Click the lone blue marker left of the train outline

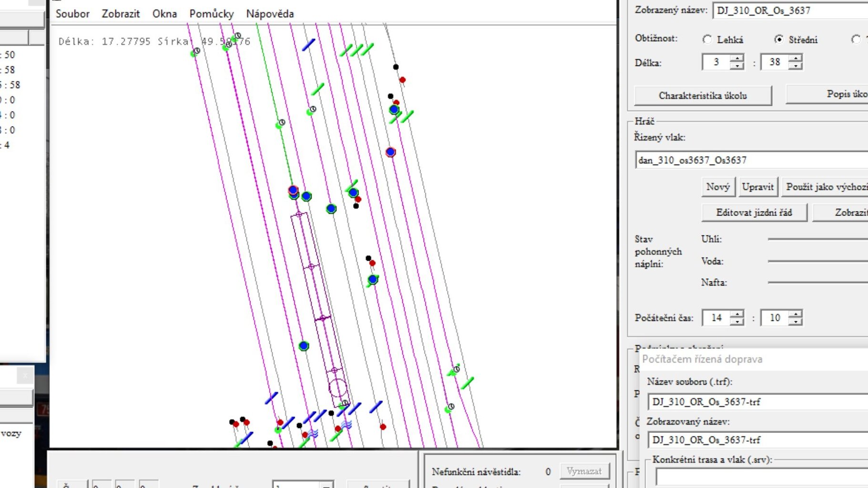coord(304,346)
